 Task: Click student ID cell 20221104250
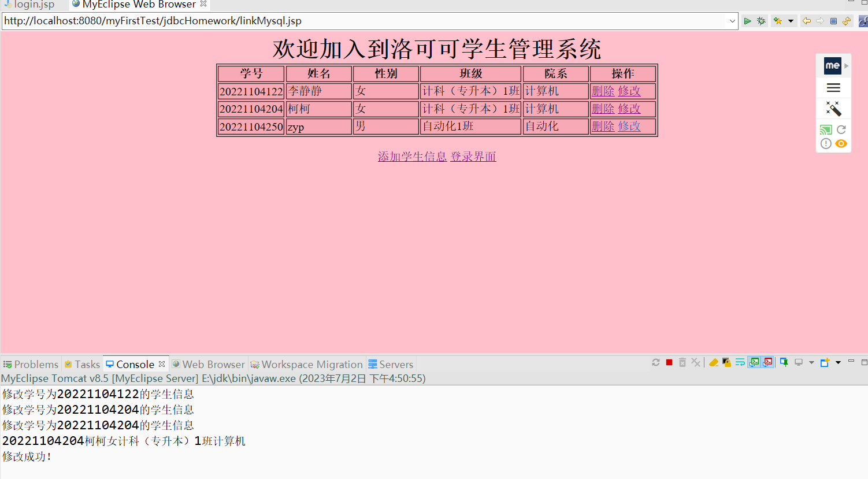pyautogui.click(x=251, y=127)
